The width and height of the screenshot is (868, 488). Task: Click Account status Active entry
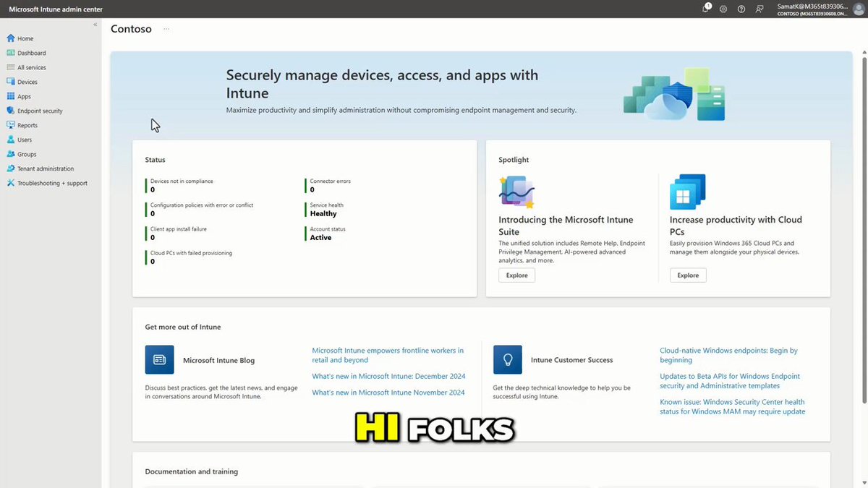[x=326, y=233]
